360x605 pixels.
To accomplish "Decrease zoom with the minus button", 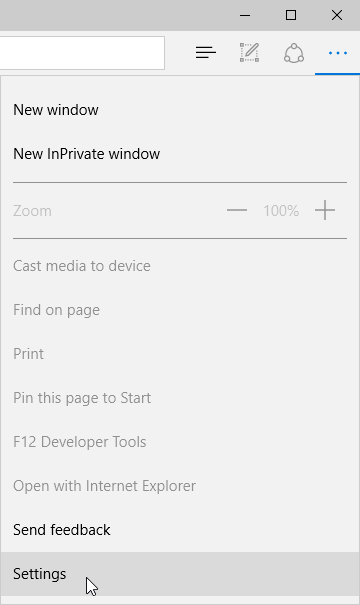I will [x=237, y=210].
